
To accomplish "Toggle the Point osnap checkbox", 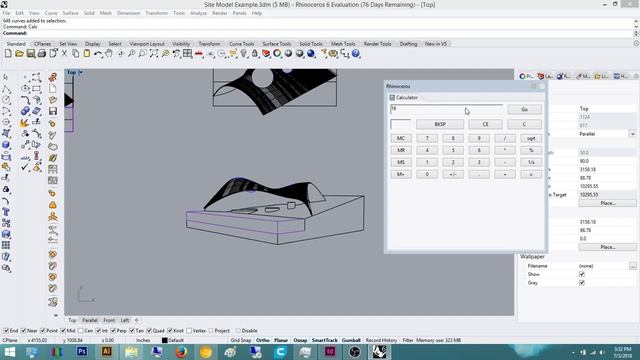I will pyautogui.click(x=42, y=331).
